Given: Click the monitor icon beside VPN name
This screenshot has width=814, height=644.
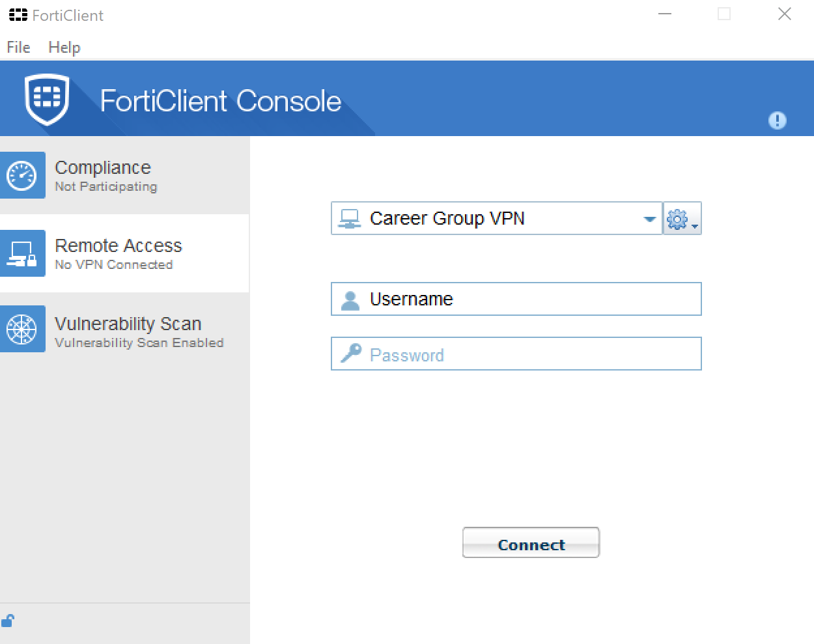Looking at the screenshot, I should 350,218.
